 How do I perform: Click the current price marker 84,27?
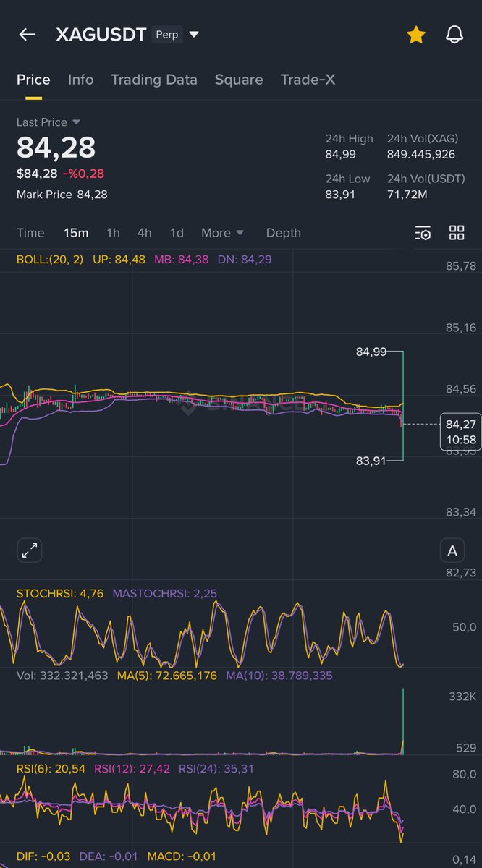point(460,432)
